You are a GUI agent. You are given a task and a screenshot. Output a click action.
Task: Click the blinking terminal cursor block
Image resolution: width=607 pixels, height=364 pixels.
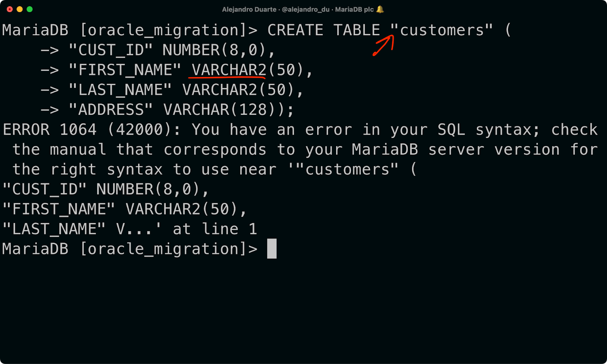coord(272,249)
